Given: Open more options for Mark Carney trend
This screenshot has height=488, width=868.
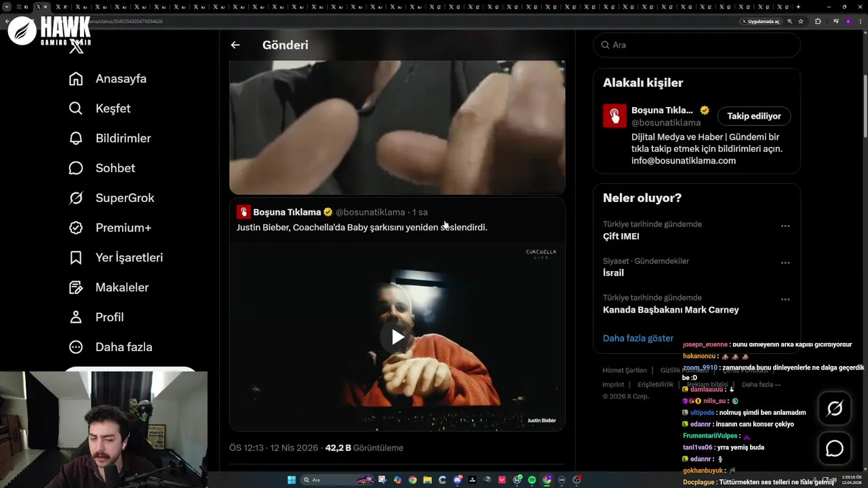Looking at the screenshot, I should [785, 299].
